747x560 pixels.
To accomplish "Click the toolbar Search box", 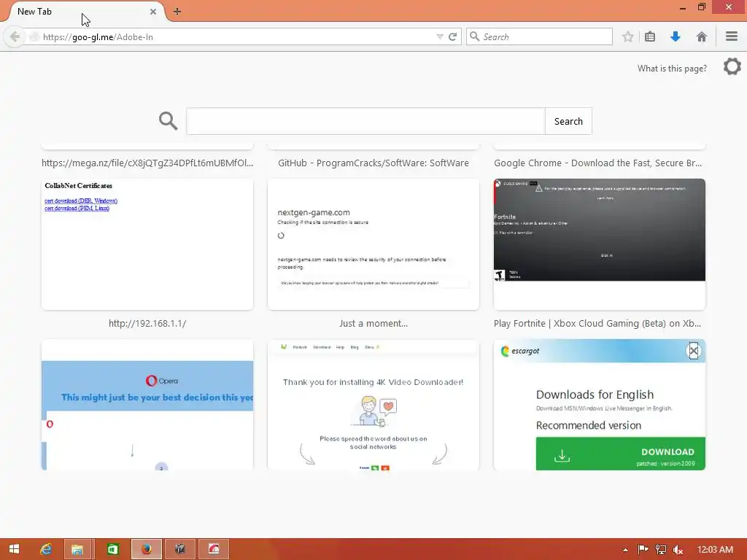I will click(x=539, y=36).
